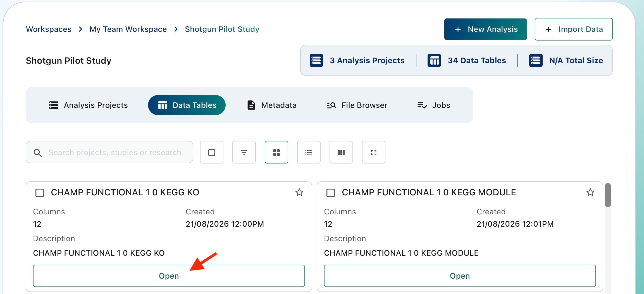The image size is (644, 294).
Task: Open the KEGG KO data table
Action: click(x=169, y=276)
